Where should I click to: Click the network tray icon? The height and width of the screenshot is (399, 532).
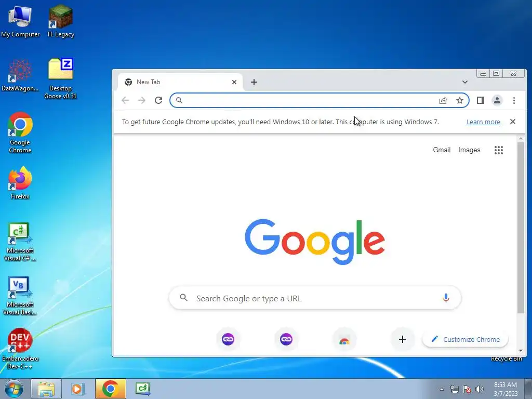coord(454,389)
